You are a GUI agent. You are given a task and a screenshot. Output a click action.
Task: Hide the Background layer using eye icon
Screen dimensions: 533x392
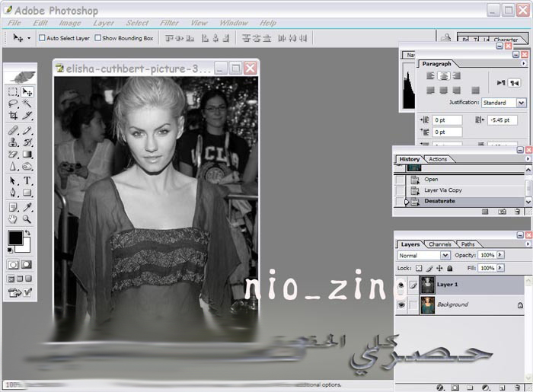[x=401, y=304]
